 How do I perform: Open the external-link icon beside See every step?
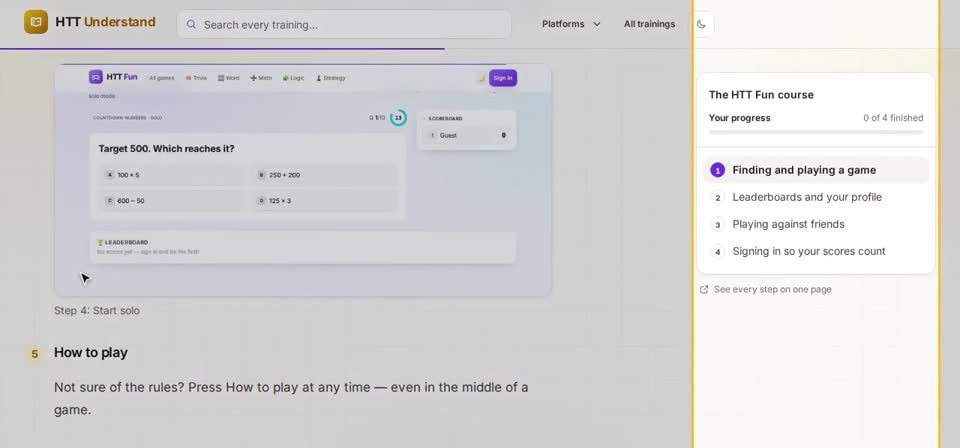(704, 289)
